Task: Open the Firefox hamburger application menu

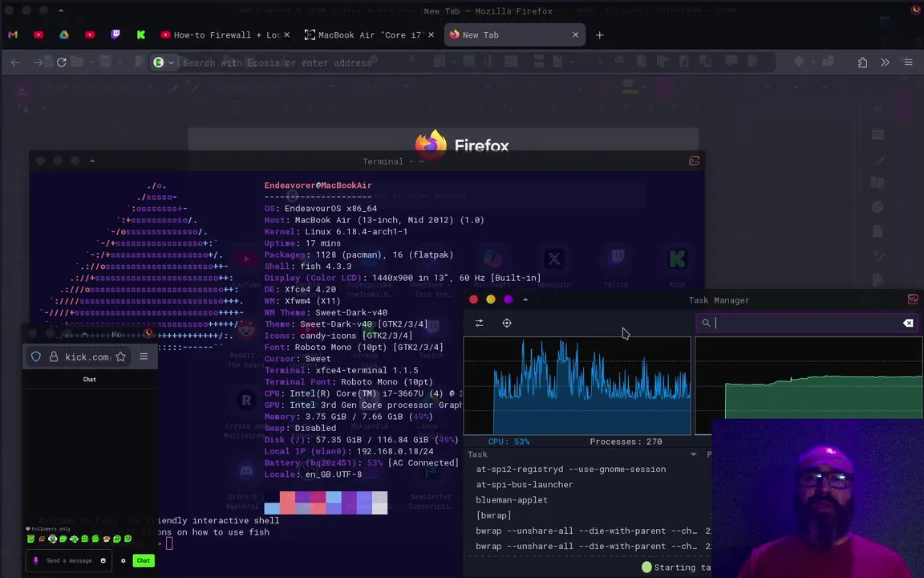Action: pyautogui.click(x=908, y=63)
